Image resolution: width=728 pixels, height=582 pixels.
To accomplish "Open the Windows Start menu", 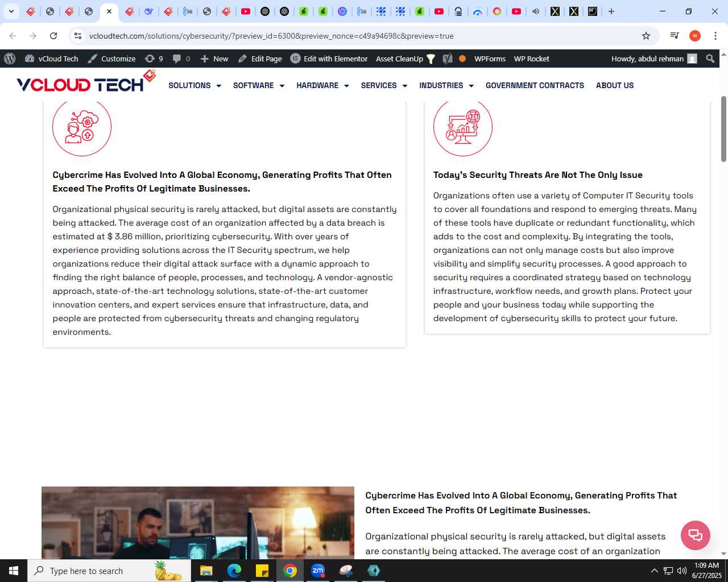I will pos(14,571).
